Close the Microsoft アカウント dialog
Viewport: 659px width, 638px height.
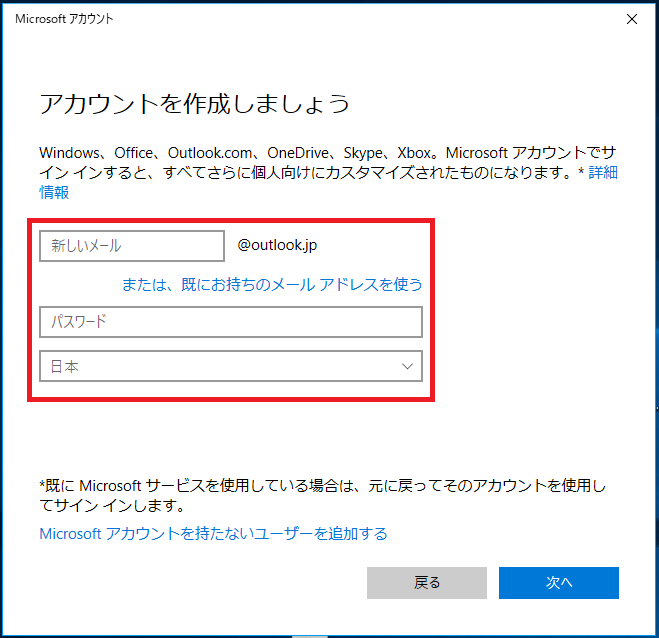click(x=632, y=19)
